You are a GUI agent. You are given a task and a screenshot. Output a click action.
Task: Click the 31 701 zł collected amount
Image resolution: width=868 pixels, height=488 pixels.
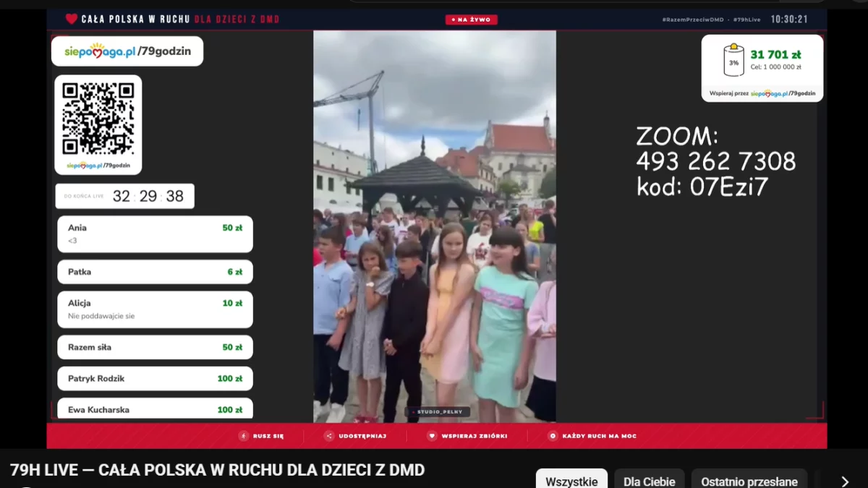tap(775, 54)
